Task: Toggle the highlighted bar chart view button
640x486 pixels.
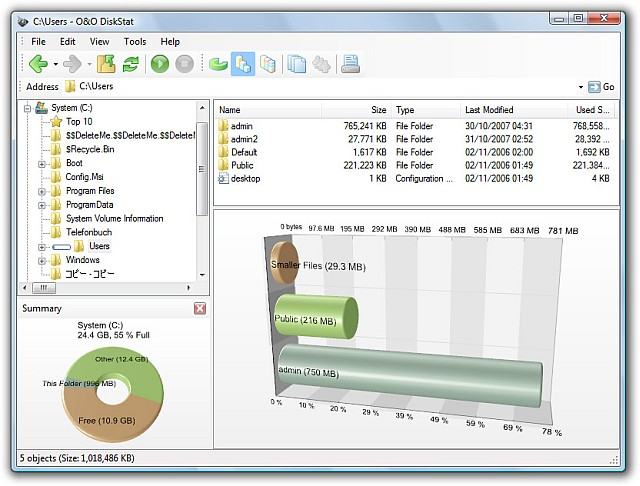Action: coord(242,64)
